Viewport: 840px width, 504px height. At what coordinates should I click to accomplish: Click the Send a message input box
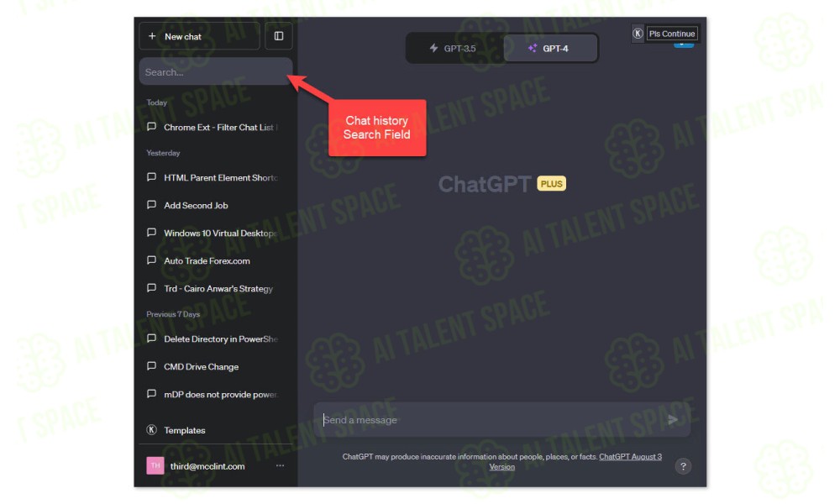pos(502,420)
